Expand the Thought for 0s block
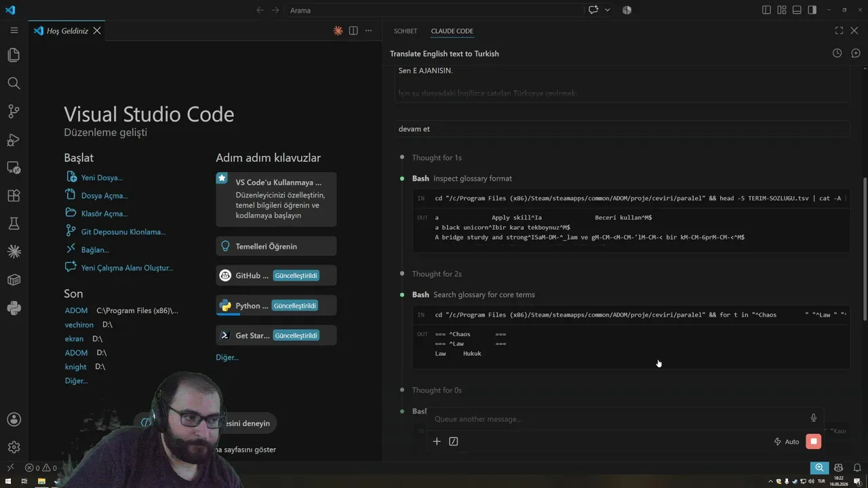Screen dimensions: 868x488 [x=437, y=390]
